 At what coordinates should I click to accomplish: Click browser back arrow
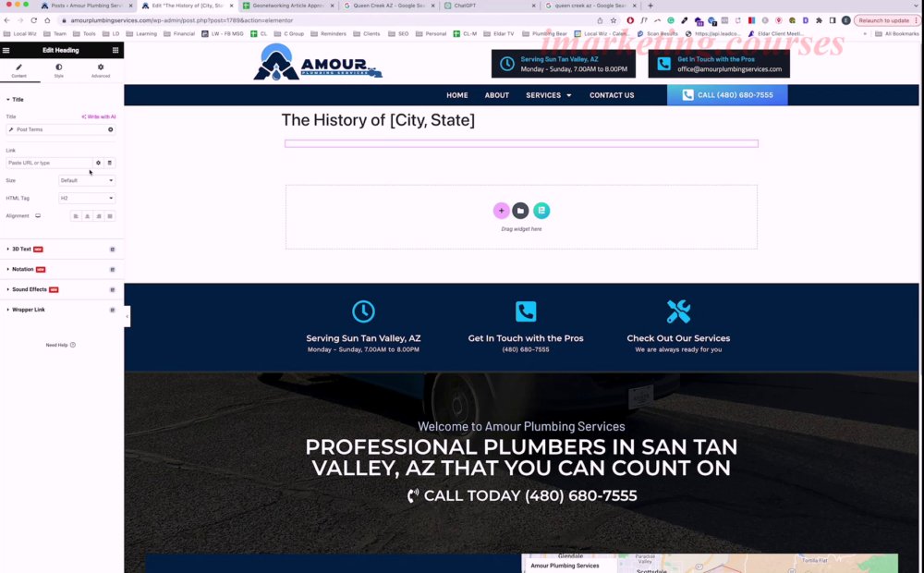[7, 20]
